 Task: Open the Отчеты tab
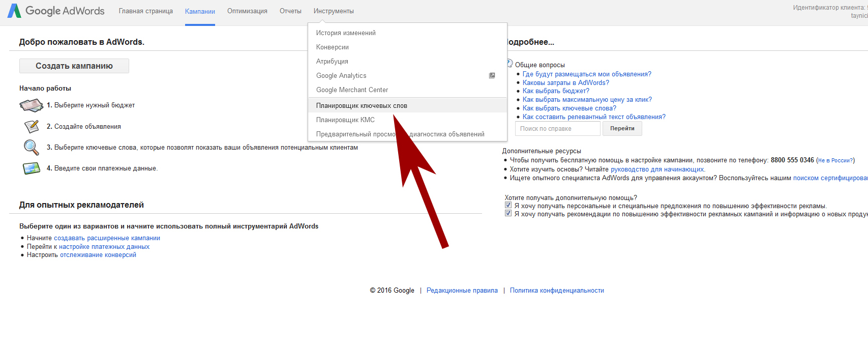point(290,11)
